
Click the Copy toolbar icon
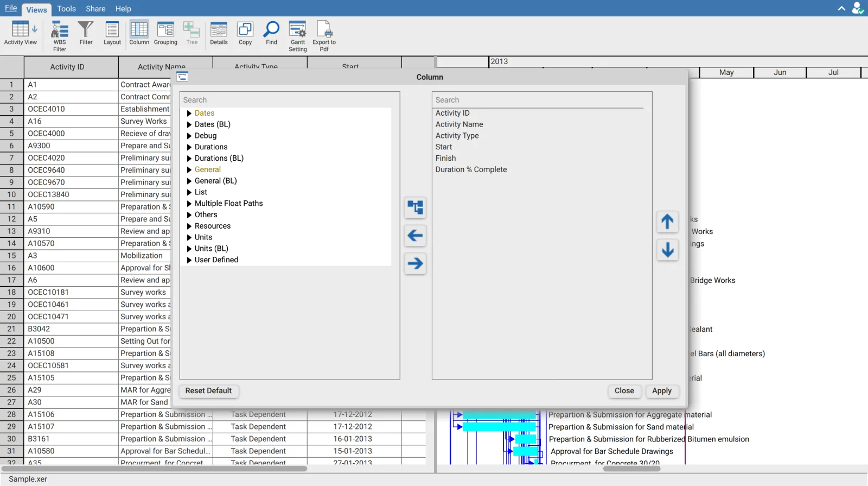click(x=245, y=34)
